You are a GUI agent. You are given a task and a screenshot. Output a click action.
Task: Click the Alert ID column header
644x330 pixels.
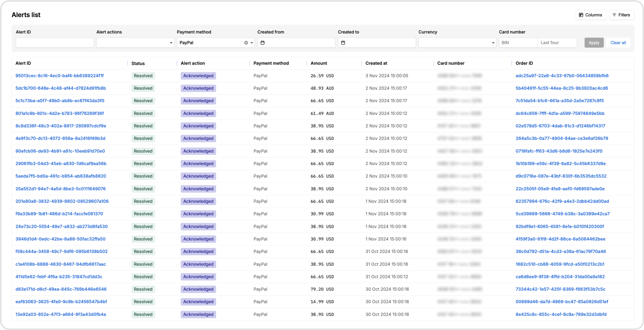(x=23, y=63)
